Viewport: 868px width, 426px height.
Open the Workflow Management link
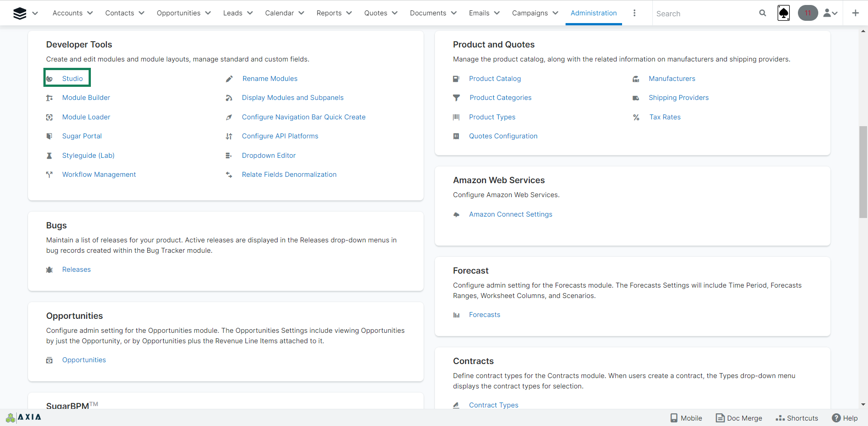[99, 175]
